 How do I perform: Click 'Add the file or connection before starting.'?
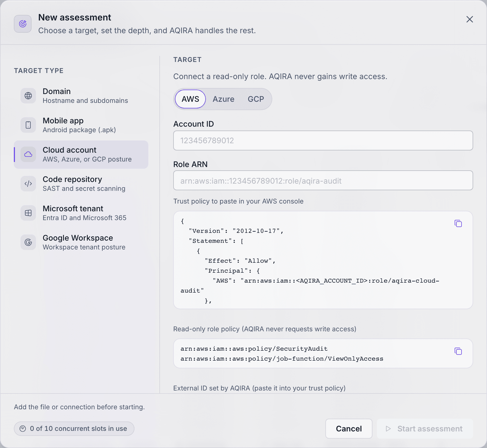[x=79, y=407]
